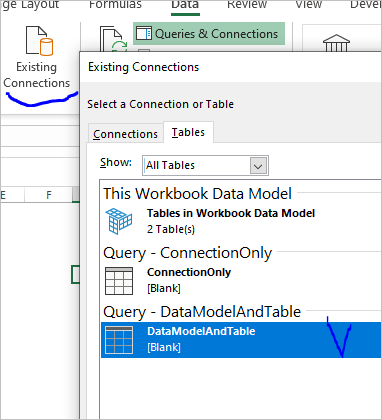Switch to the Tables tab
Viewport: 382px width, 420px height.
coord(188,133)
